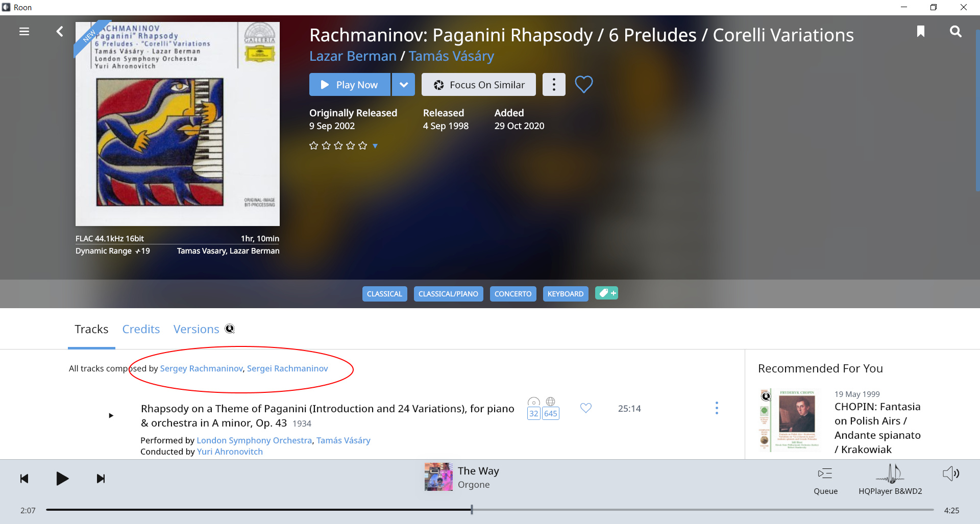This screenshot has width=980, height=524.
Task: Select the CLASSICAL genre tag
Action: click(x=384, y=294)
